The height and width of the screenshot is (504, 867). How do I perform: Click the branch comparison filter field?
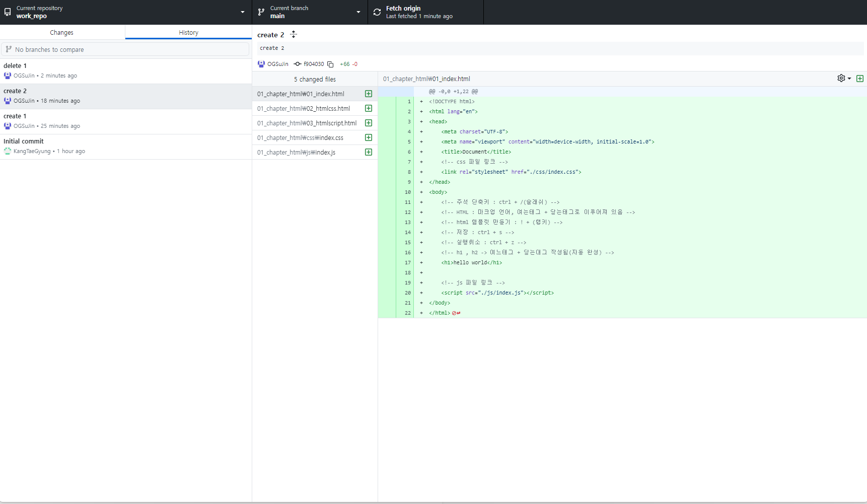125,49
